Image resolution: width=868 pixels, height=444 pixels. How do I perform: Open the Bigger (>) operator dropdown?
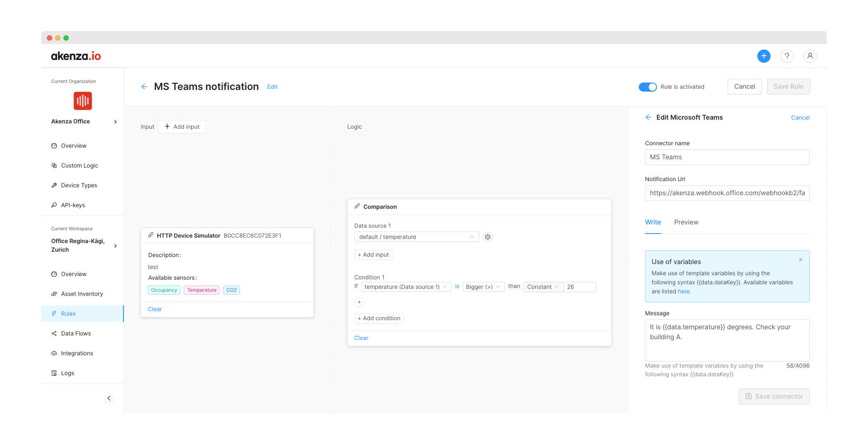[x=484, y=287]
